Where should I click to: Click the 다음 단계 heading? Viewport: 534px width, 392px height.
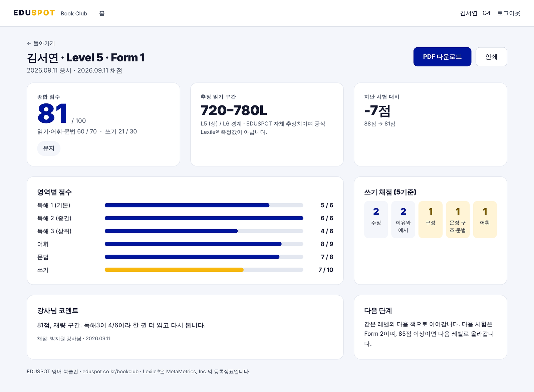[378, 311]
